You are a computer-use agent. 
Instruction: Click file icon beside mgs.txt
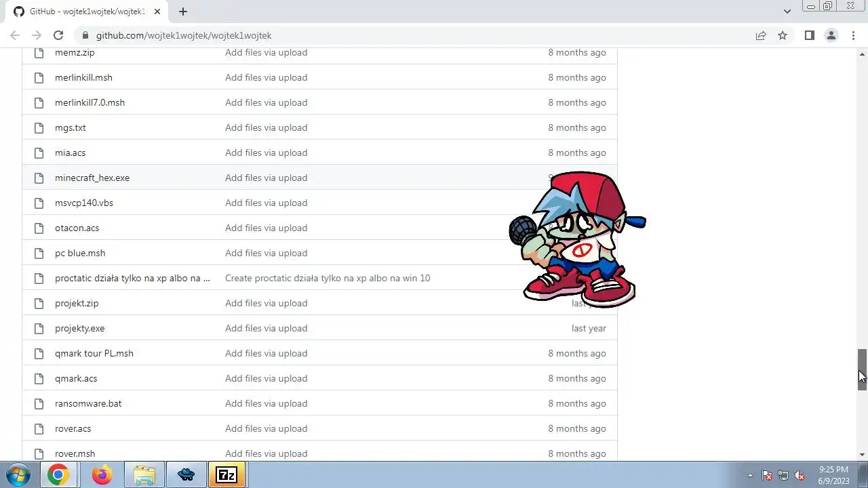tap(39, 127)
